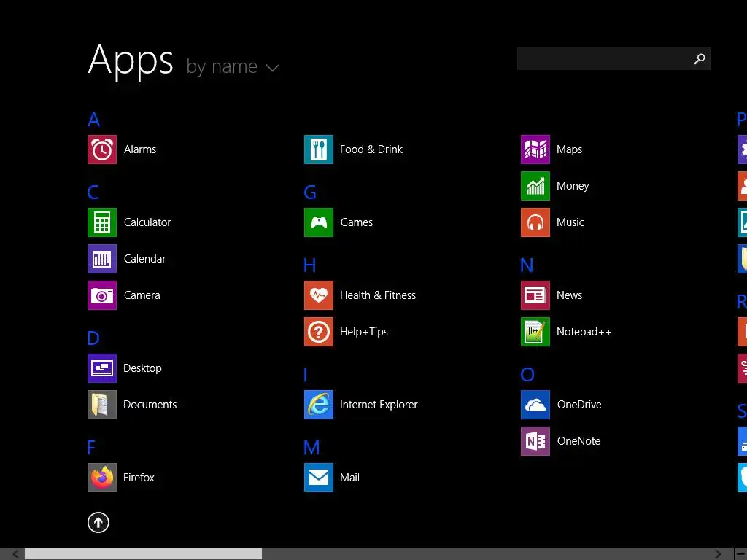Open the Calendar app icon
The width and height of the screenshot is (747, 560).
point(102,259)
